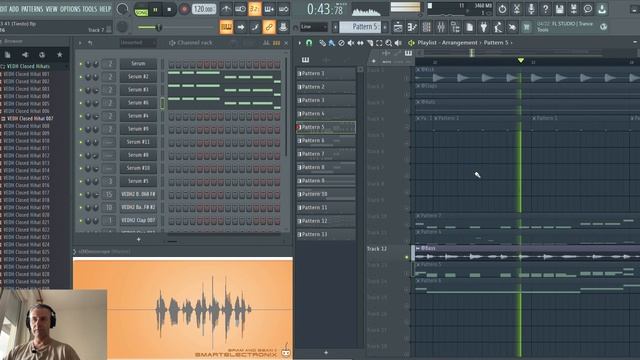Open the Browser view icon
Image resolution: width=640 pixels, height=360 pixels.
click(455, 27)
